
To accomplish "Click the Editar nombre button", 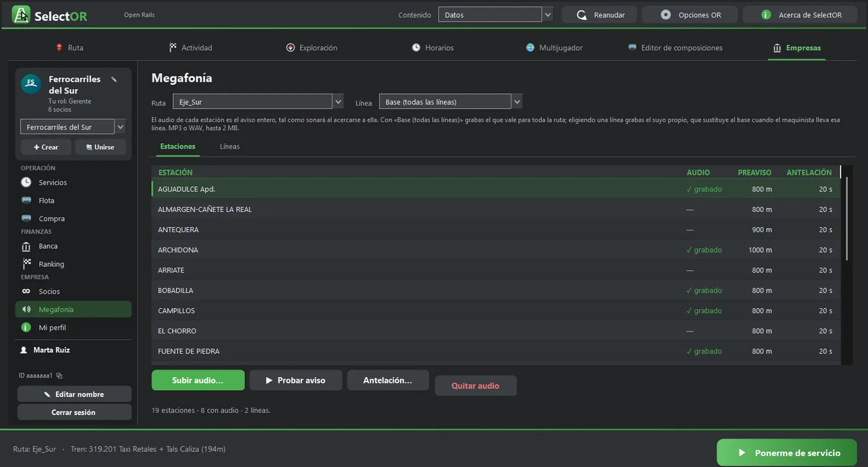I will 74,394.
